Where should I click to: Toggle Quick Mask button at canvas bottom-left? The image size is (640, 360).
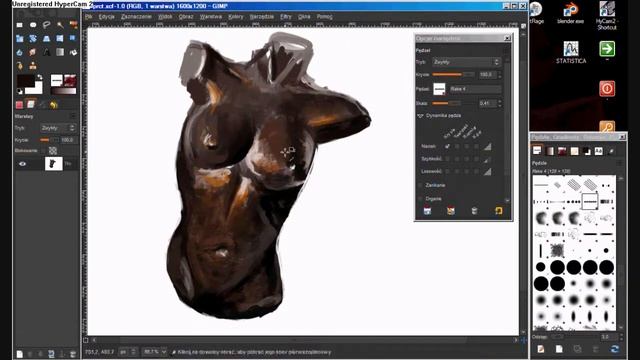point(85,340)
